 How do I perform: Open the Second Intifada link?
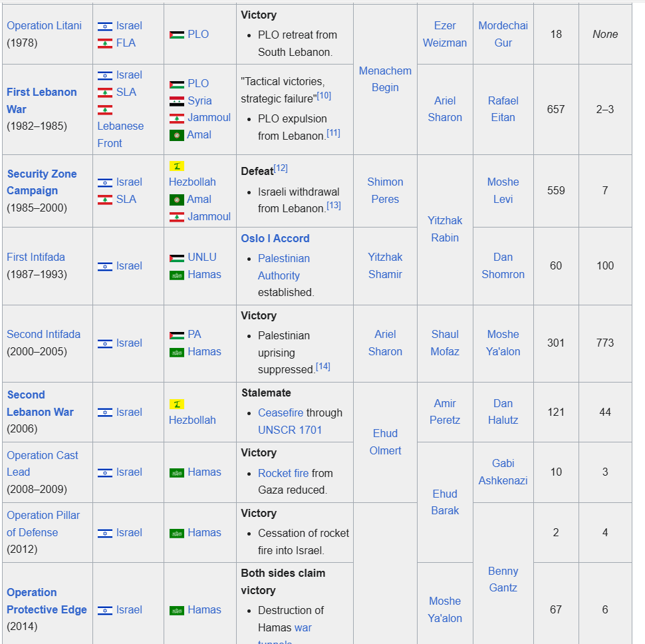point(43,334)
